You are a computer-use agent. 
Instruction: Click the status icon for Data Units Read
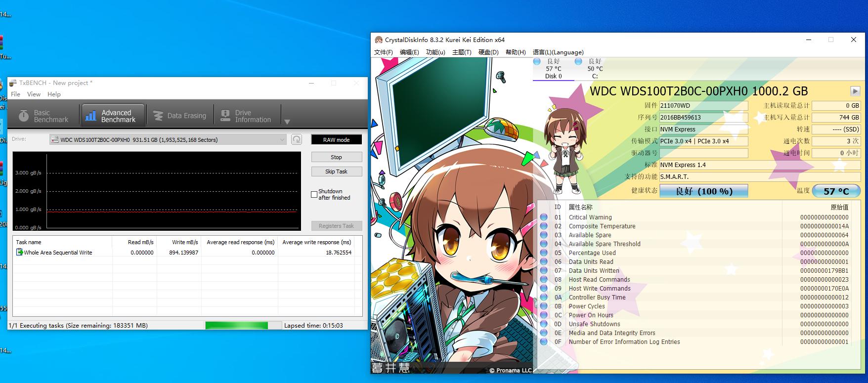(544, 262)
